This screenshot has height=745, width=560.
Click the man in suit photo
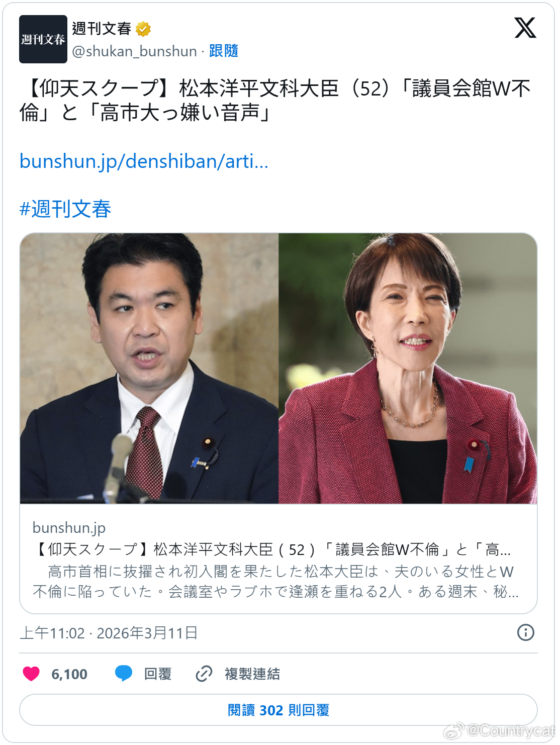149,368
